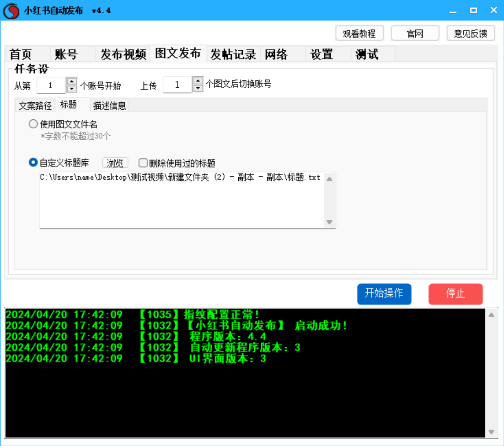Click the log console scroll down arrow

pyautogui.click(x=492, y=432)
